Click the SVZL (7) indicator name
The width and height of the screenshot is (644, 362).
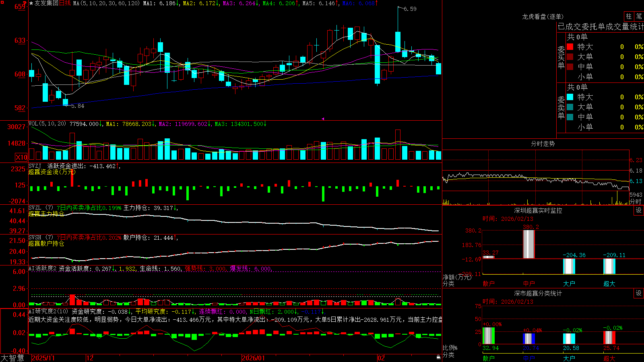coord(41,208)
